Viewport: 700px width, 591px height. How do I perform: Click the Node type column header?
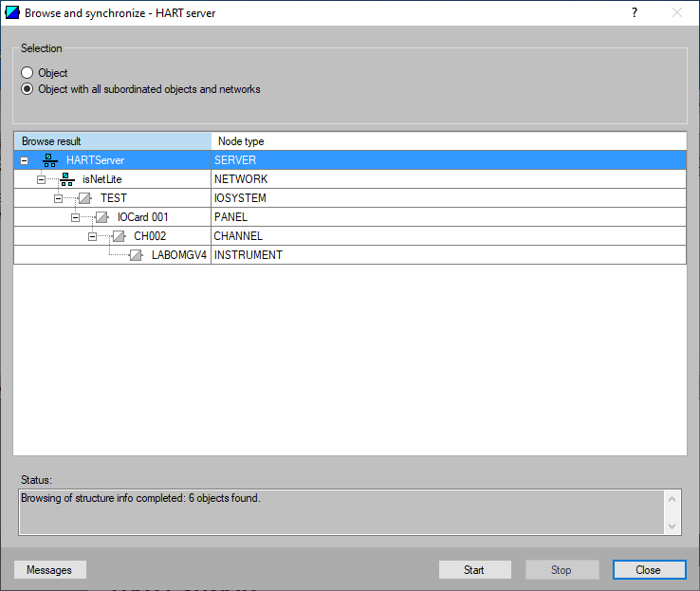point(448,141)
